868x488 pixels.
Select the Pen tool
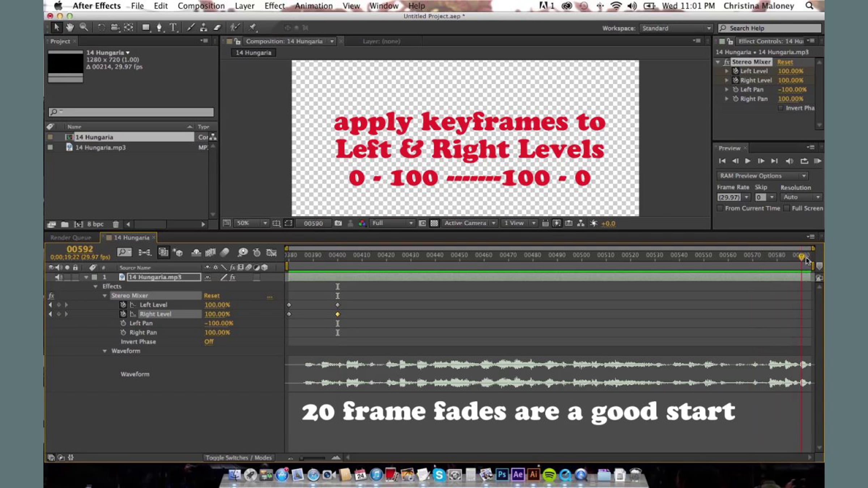pos(159,27)
